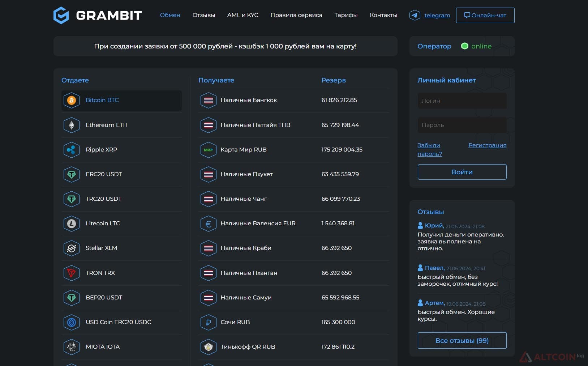Select the TRC20 USDT Tether icon
The width and height of the screenshot is (588, 366).
click(72, 199)
